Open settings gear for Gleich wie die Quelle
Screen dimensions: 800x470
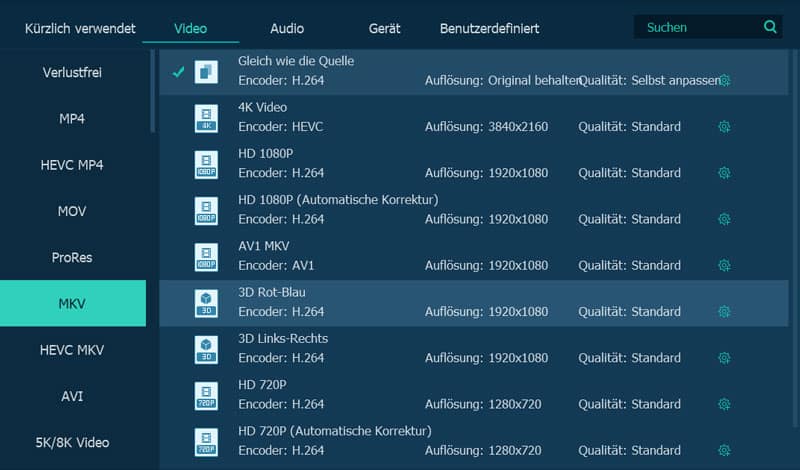[724, 81]
